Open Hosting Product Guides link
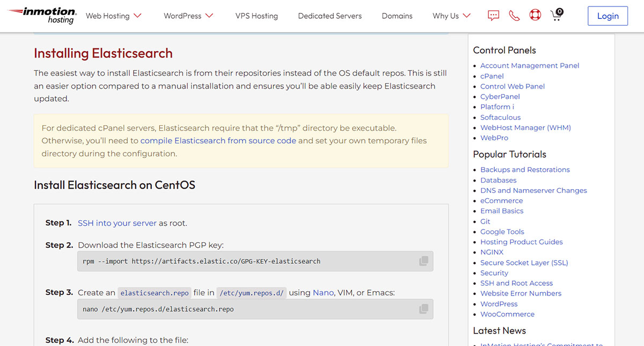This screenshot has height=346, width=644. [x=522, y=242]
